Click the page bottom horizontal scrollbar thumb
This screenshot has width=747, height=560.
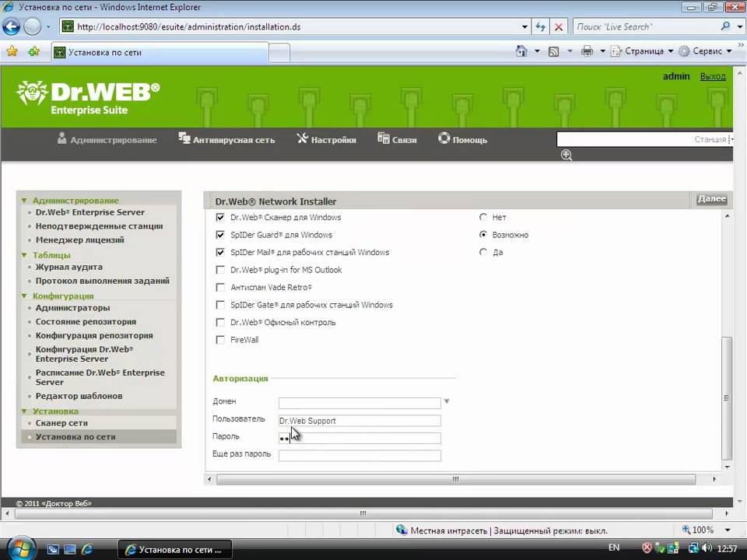pos(363,514)
